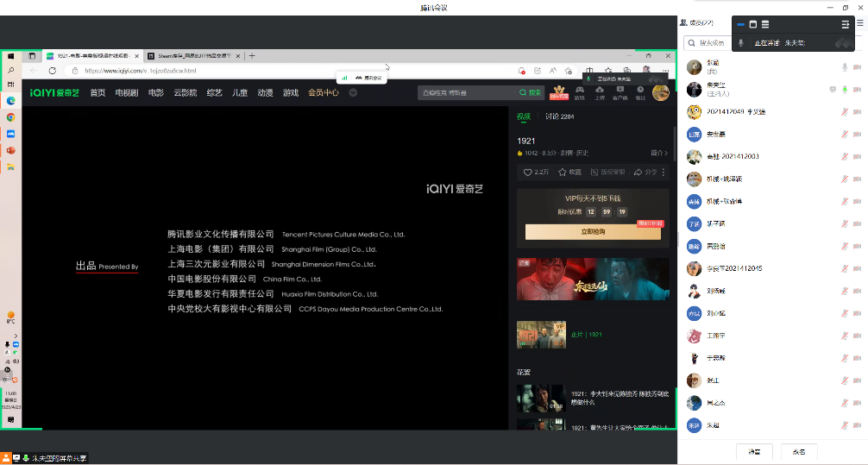Viewport: 868px width, 465px height.
Task: Click the heart like icon with 2.2万
Action: point(529,173)
